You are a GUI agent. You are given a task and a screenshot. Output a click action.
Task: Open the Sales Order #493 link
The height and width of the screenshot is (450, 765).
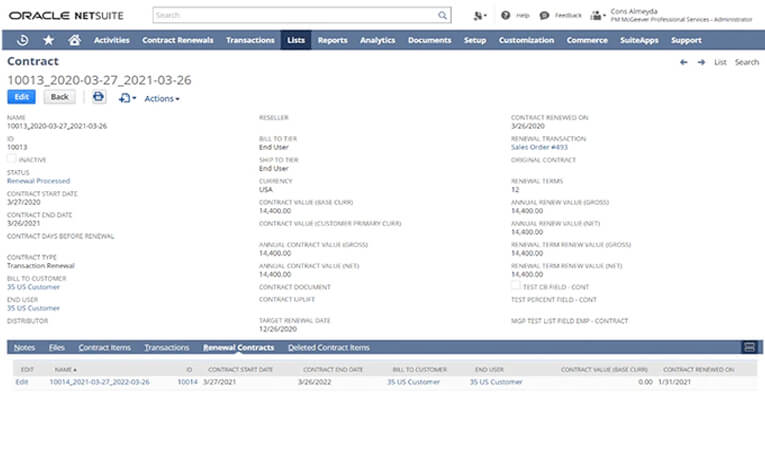[539, 148]
